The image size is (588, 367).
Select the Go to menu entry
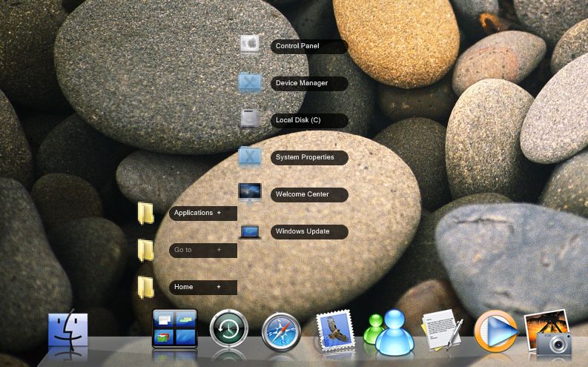click(x=203, y=251)
